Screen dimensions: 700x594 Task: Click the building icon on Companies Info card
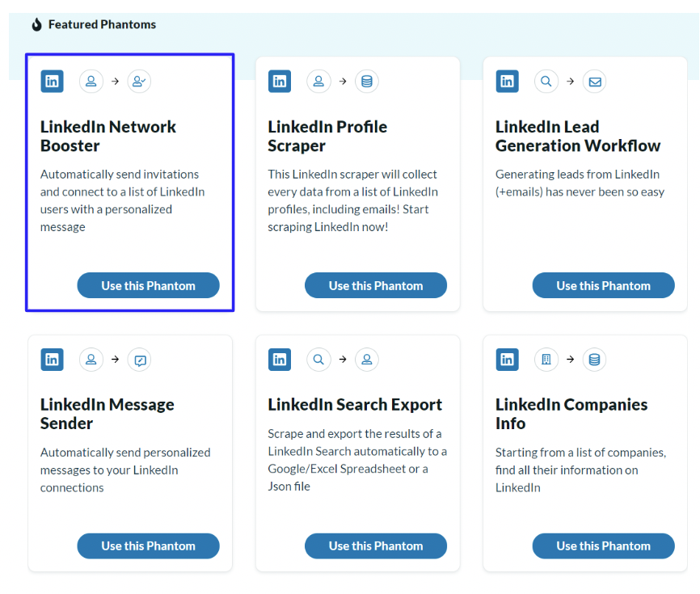546,360
